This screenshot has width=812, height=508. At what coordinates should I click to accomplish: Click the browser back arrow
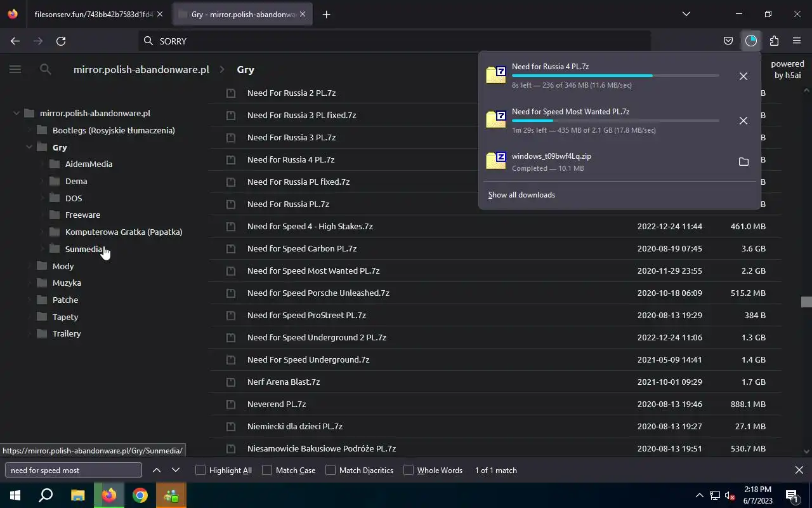(15, 41)
